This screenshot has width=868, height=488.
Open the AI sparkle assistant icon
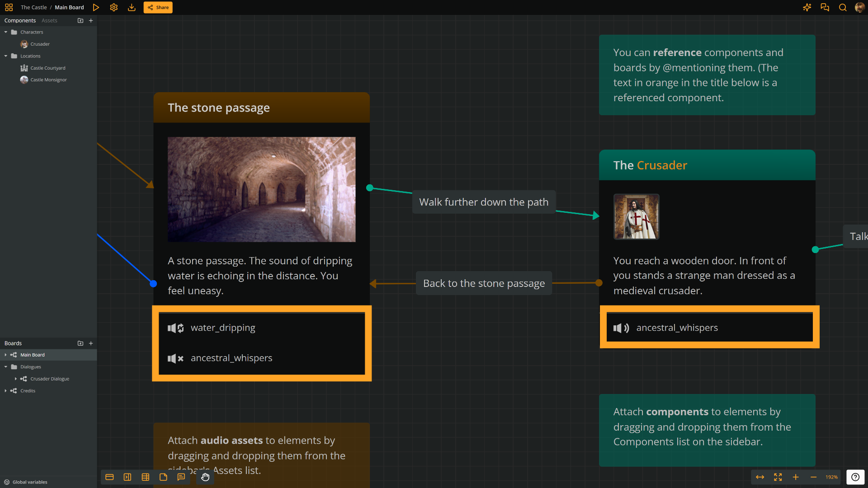(x=807, y=7)
